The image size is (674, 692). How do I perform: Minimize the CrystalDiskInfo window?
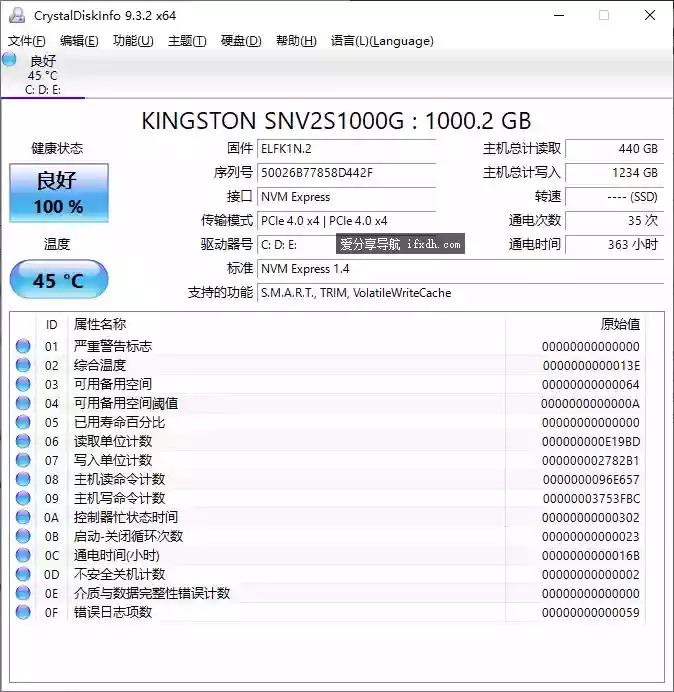coord(559,15)
